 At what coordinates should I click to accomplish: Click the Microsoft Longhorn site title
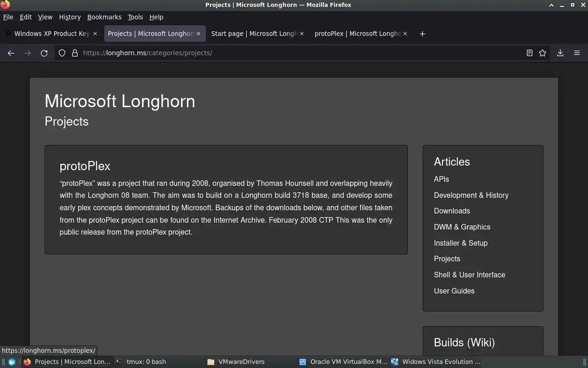[120, 101]
